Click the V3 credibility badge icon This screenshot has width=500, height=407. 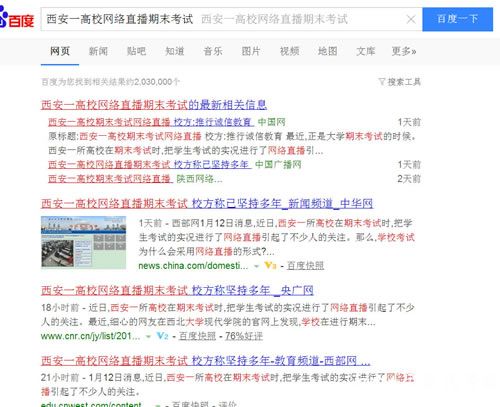[270, 266]
